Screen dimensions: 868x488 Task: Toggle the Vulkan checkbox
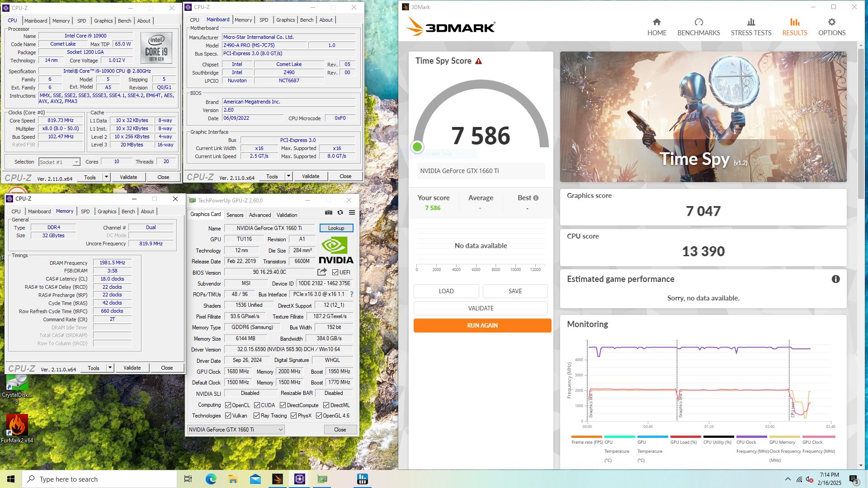228,416
